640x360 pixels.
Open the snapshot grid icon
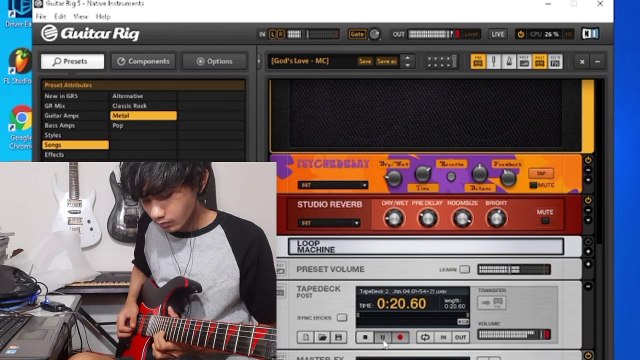click(441, 62)
